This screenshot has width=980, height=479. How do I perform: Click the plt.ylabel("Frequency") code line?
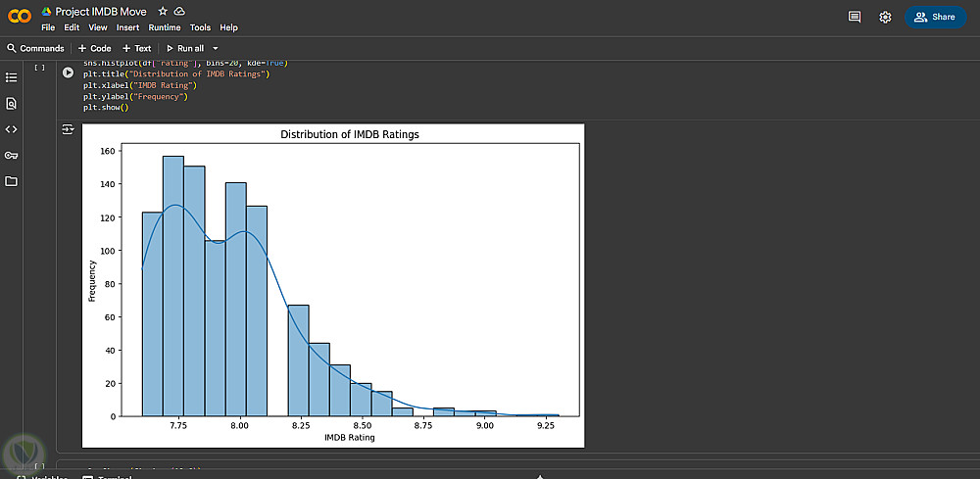[135, 97]
